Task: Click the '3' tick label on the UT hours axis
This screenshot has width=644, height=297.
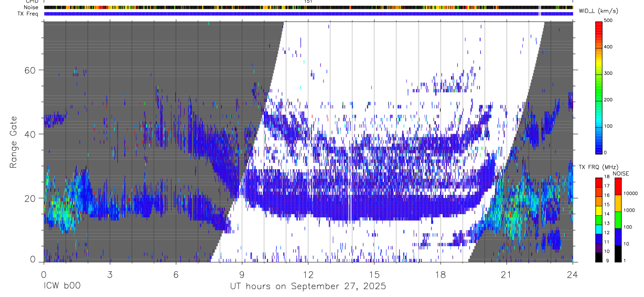Action: (x=110, y=274)
